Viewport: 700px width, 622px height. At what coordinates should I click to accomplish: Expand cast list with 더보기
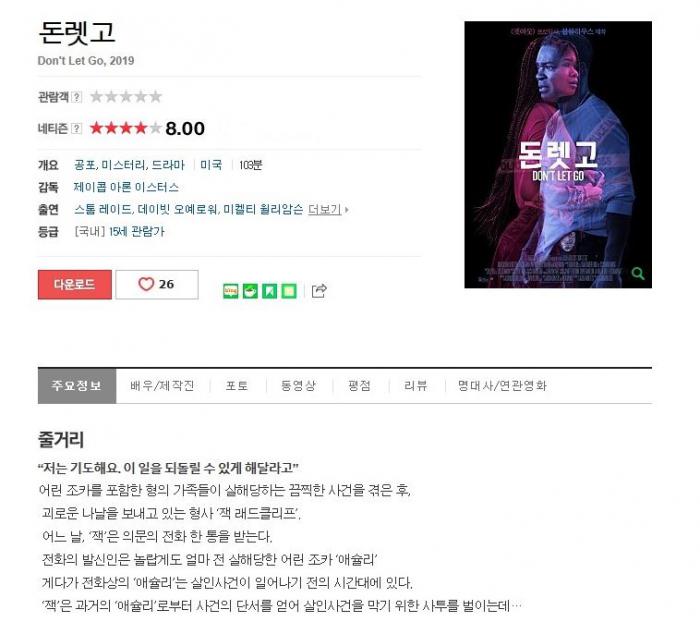(325, 209)
